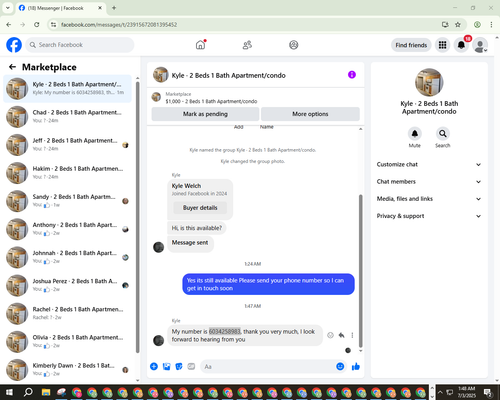Open Jeff's 2 Beds 1 Bath conversation
The image size is (500, 400).
click(x=68, y=145)
